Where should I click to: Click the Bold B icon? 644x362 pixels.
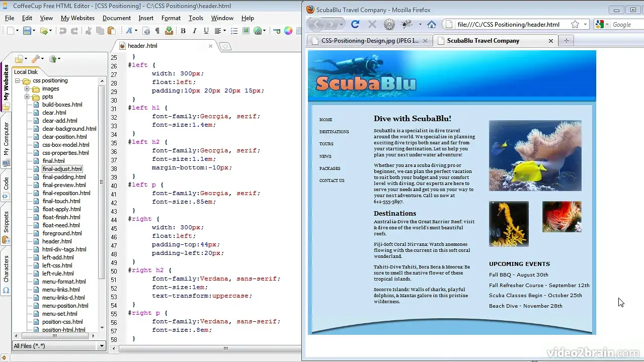(183, 31)
